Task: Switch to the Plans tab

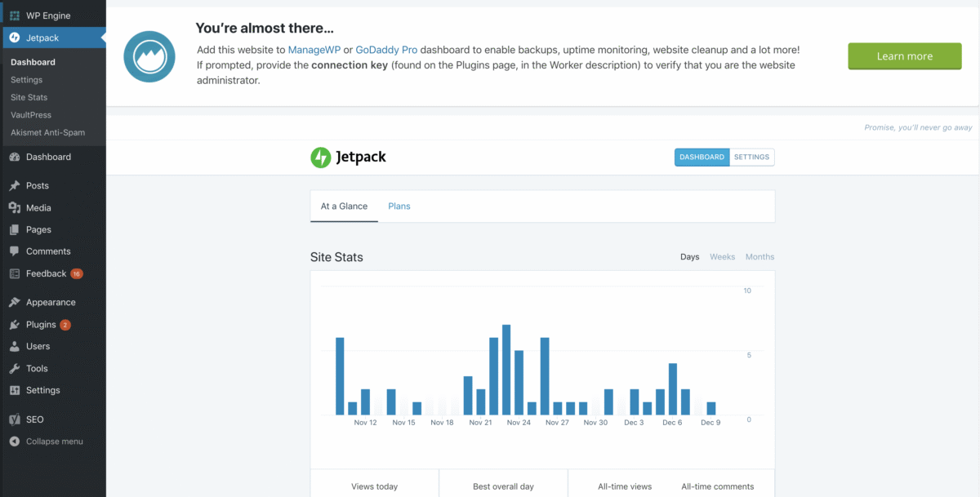Action: coord(399,206)
